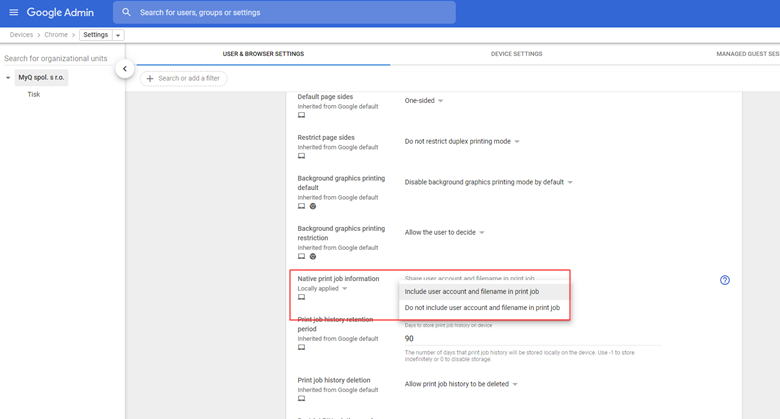The height and width of the screenshot is (419, 780).
Task: Click the print job history days field
Action: tap(530, 339)
